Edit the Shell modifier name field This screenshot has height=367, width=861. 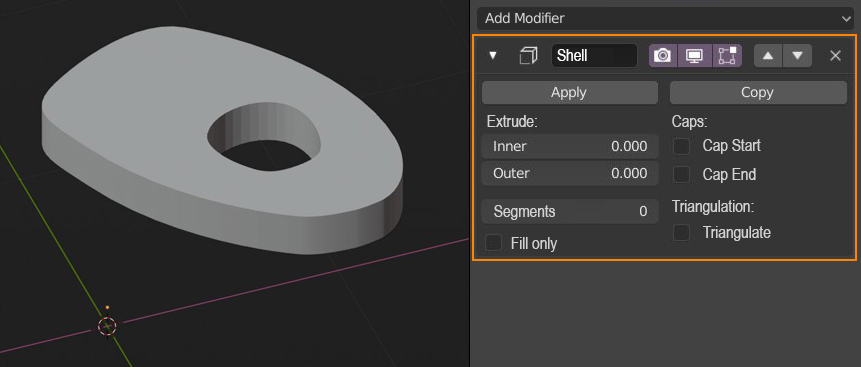[x=594, y=55]
